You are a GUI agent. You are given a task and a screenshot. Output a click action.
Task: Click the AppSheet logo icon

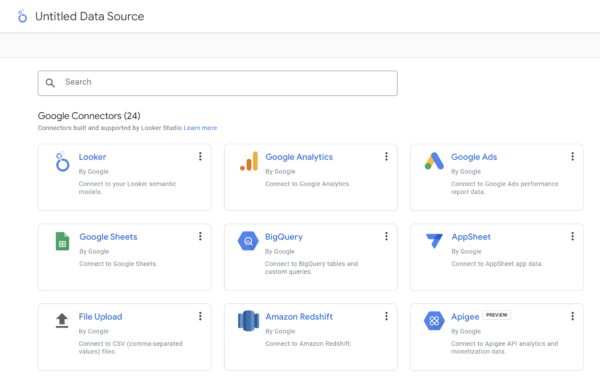(x=434, y=241)
